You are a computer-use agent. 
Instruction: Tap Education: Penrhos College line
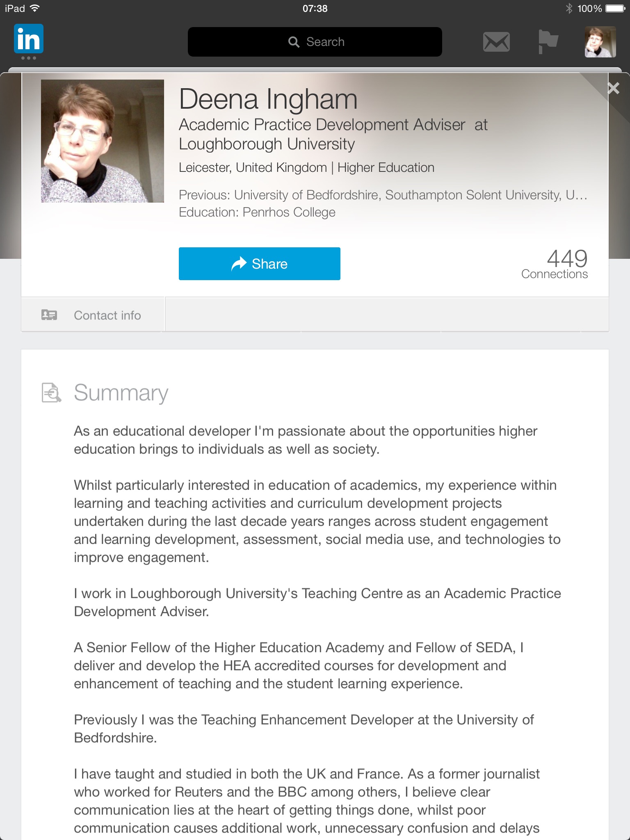click(257, 212)
